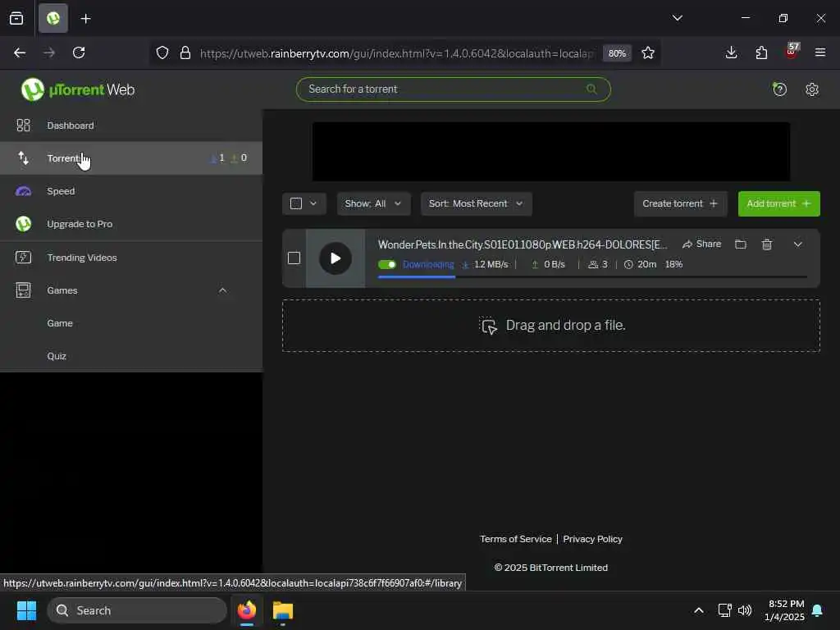Tick the Wonder Pets torrent checkbox

tap(294, 258)
